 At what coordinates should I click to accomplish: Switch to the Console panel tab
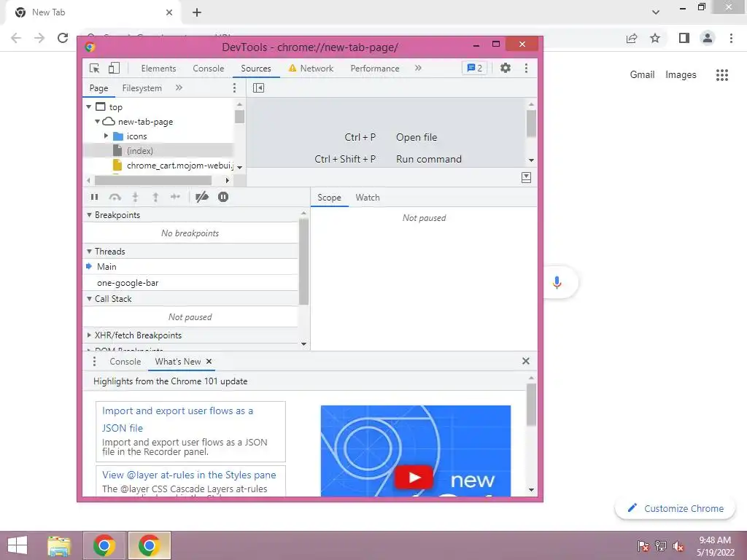(208, 69)
